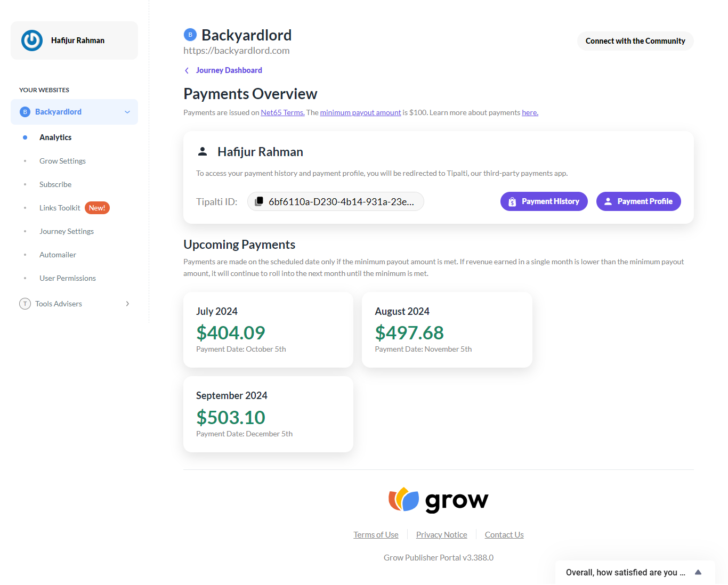The height and width of the screenshot is (585, 728).
Task: Click the B icon in sidebar Backyardlord item
Action: [25, 112]
